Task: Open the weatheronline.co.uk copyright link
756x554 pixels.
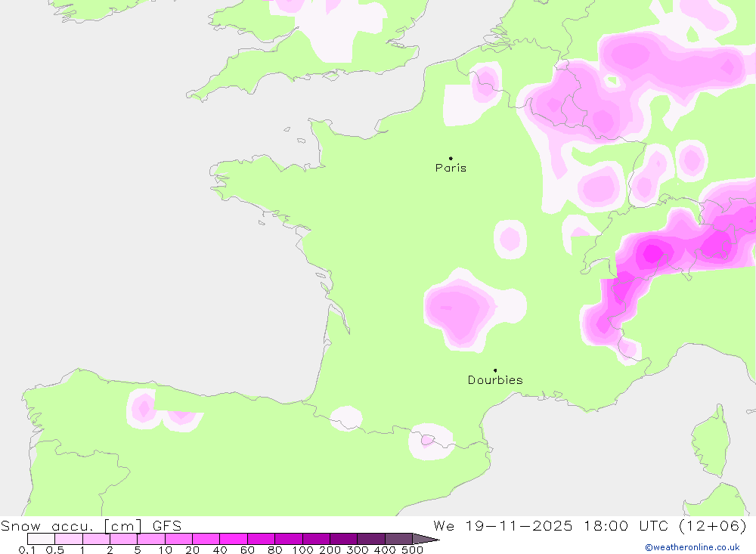Action: [692, 547]
